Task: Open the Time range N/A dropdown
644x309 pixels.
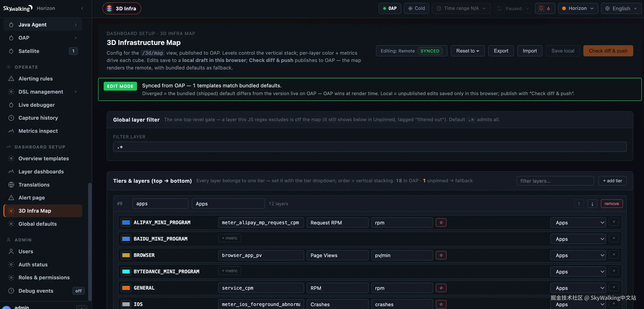Action: tap(461, 9)
